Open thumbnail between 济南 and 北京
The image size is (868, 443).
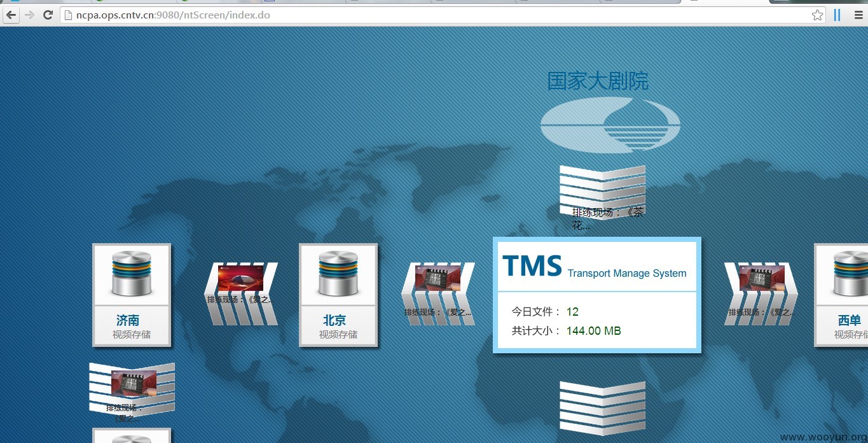pos(240,278)
